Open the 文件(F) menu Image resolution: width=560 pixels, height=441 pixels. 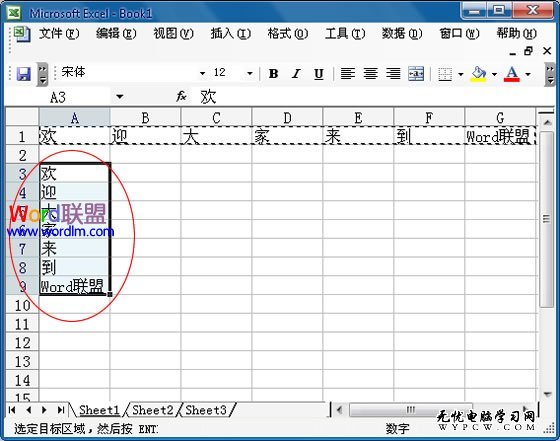tap(59, 34)
